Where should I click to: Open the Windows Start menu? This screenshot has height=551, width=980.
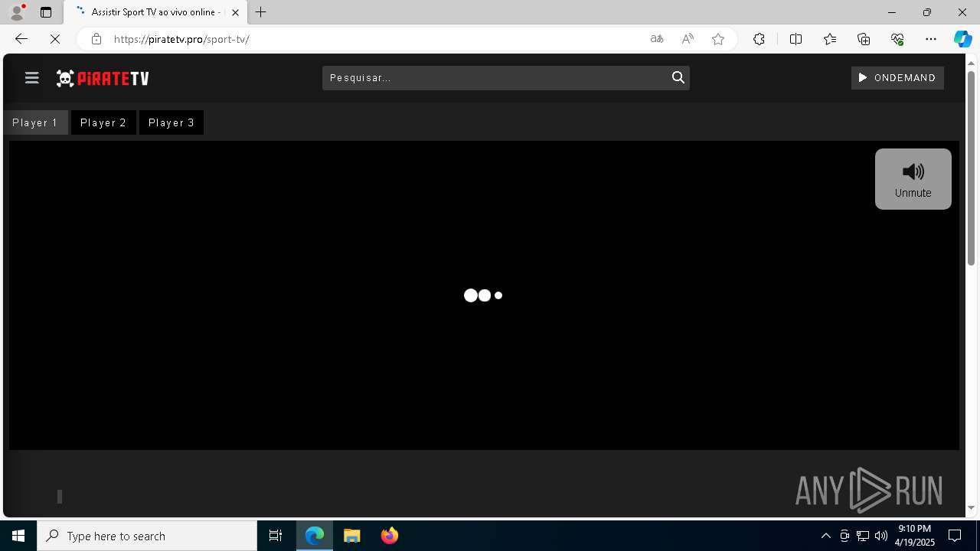pos(18,536)
